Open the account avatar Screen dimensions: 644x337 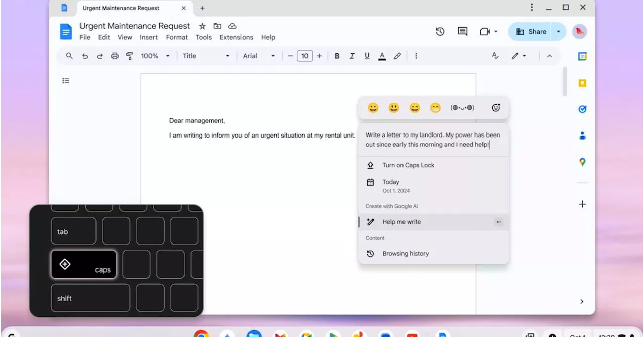tap(579, 31)
